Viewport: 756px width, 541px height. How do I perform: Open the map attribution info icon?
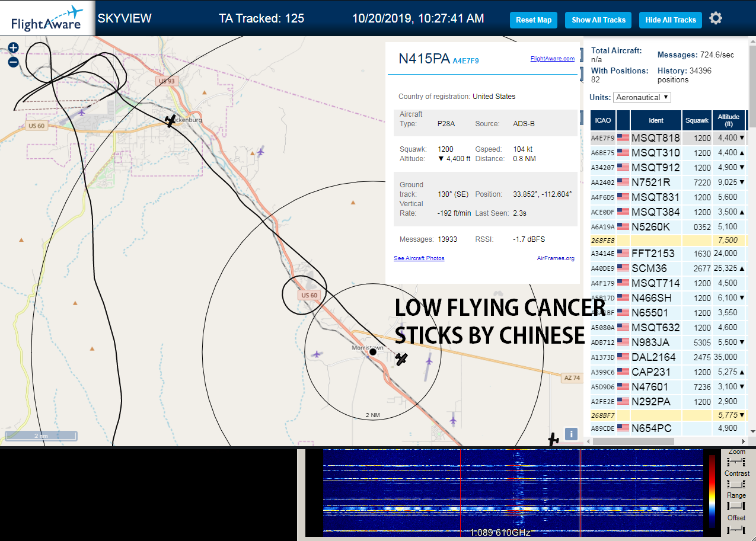click(571, 434)
